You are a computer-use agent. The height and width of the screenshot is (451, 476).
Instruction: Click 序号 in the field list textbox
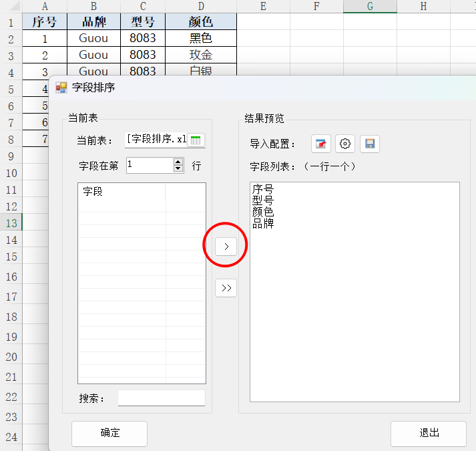pos(263,189)
